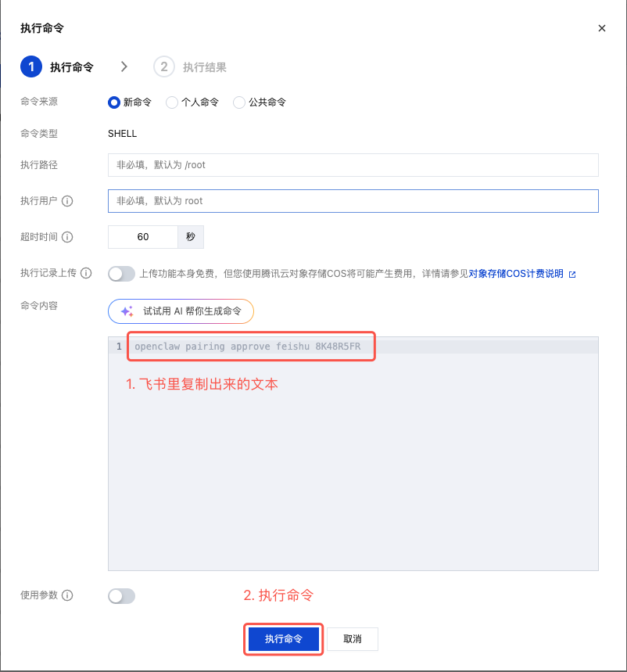Click the info icon beside 使用参数

point(67,595)
